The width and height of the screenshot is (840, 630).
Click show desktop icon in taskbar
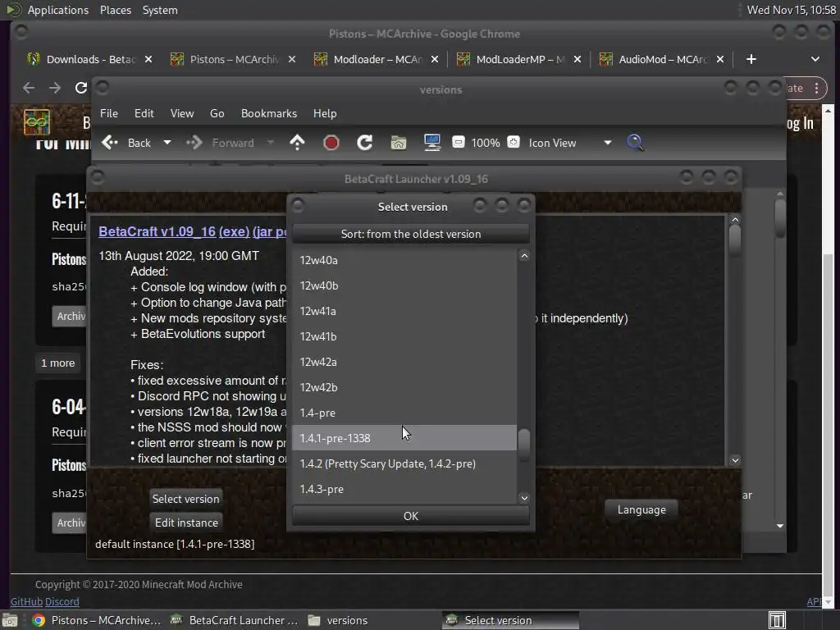tap(777, 620)
